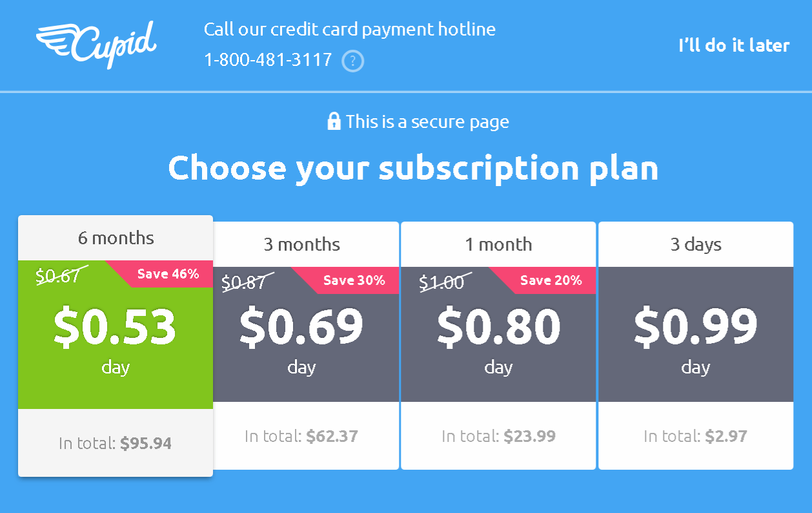Click the question mark help icon
The height and width of the screenshot is (513, 812).
coord(353,61)
